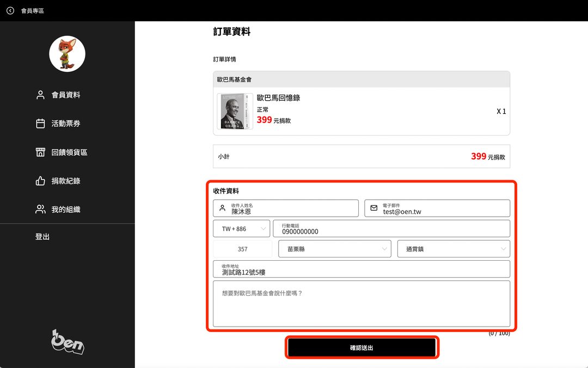588x368 pixels.
Task: Click the group icon next to 我的組織
Action: click(x=40, y=210)
